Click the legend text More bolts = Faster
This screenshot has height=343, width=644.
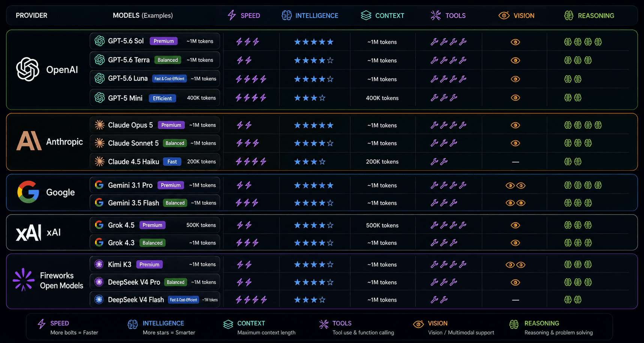(74, 333)
